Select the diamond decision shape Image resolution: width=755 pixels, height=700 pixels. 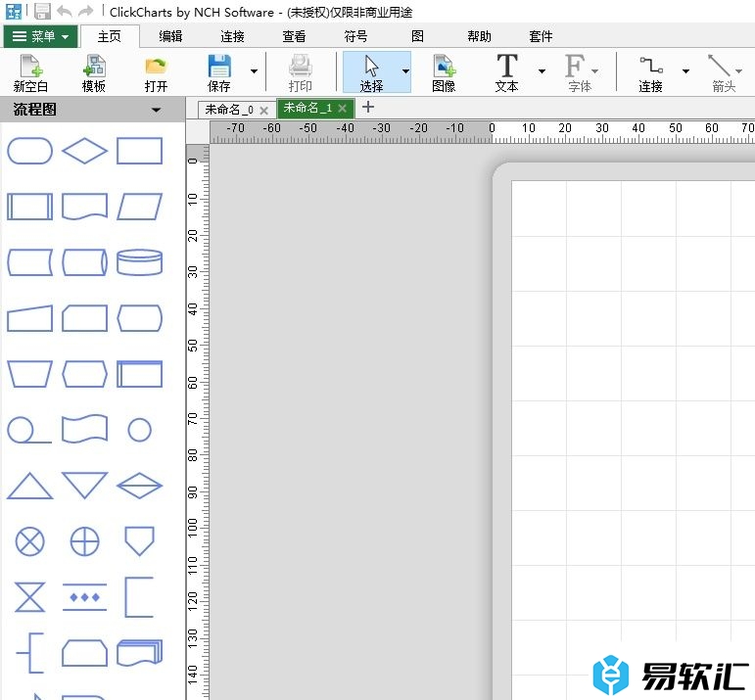tap(85, 151)
